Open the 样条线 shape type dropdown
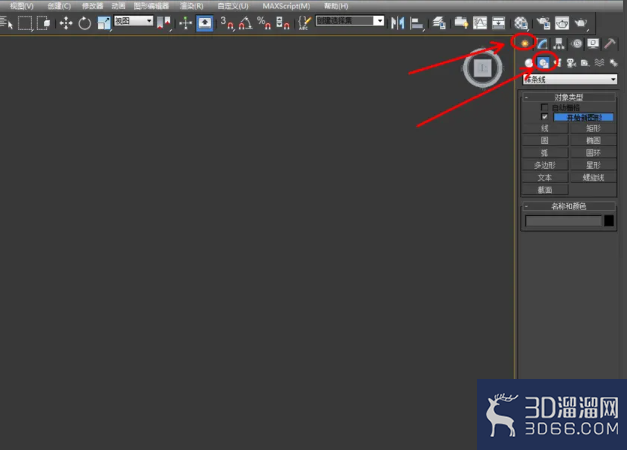Screen dimensions: 627x450 [x=569, y=79]
